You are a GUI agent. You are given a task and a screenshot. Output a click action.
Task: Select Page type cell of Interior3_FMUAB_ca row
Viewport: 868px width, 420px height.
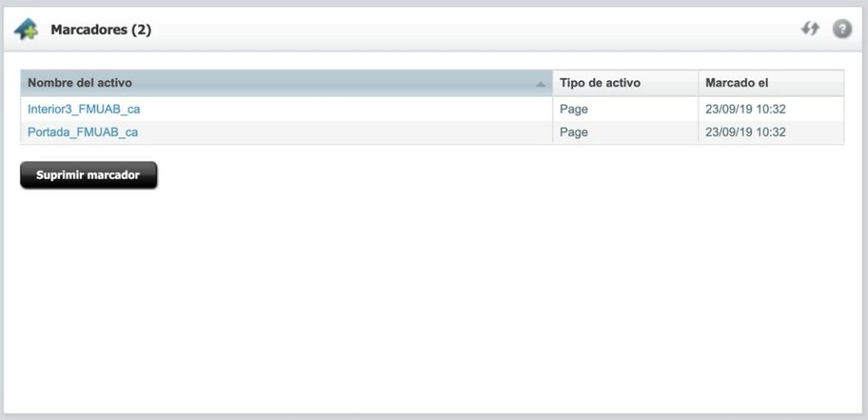click(574, 109)
